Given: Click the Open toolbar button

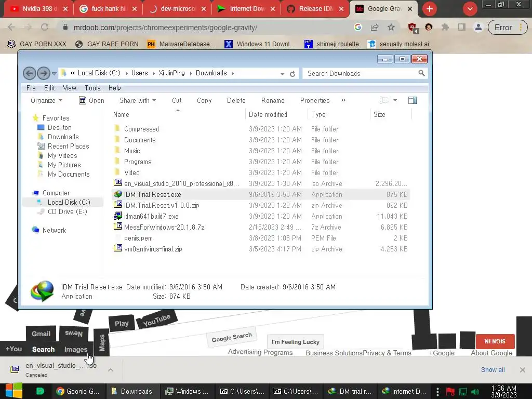Looking at the screenshot, I should (91, 100).
